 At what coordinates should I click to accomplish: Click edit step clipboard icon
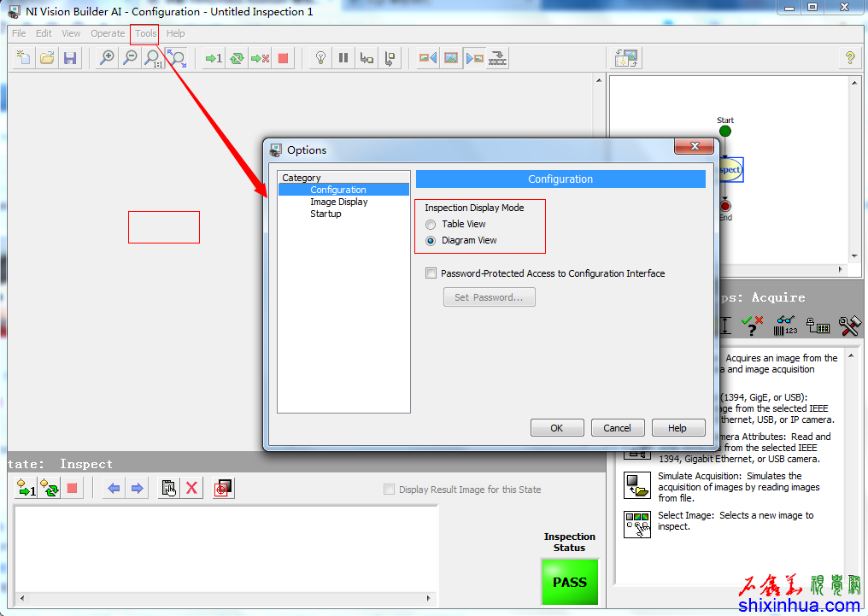point(169,488)
